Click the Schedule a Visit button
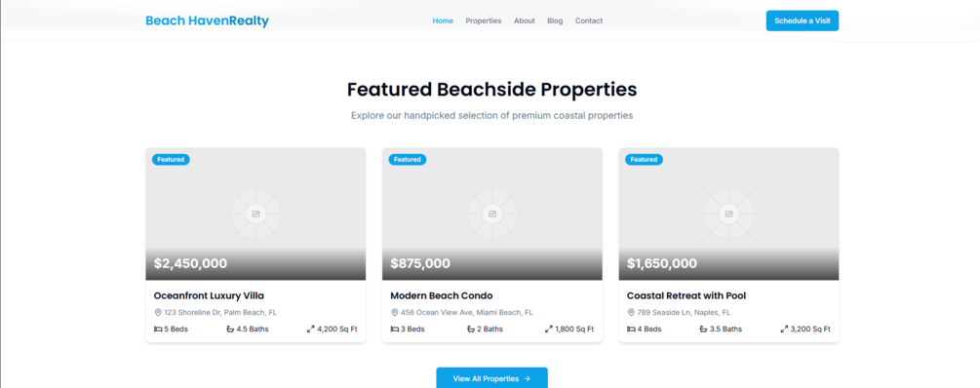This screenshot has height=388, width=980. [x=803, y=20]
